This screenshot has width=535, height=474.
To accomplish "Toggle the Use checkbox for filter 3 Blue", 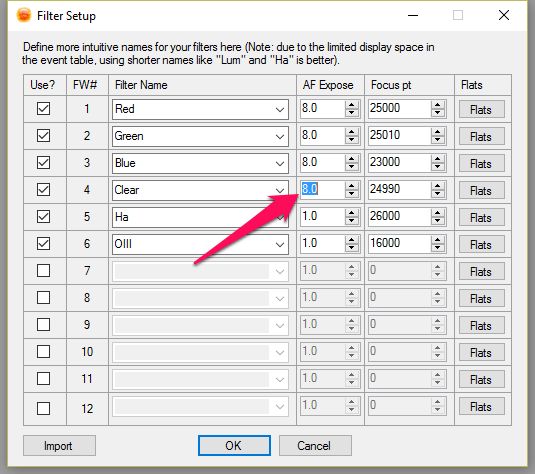I will pos(43,163).
